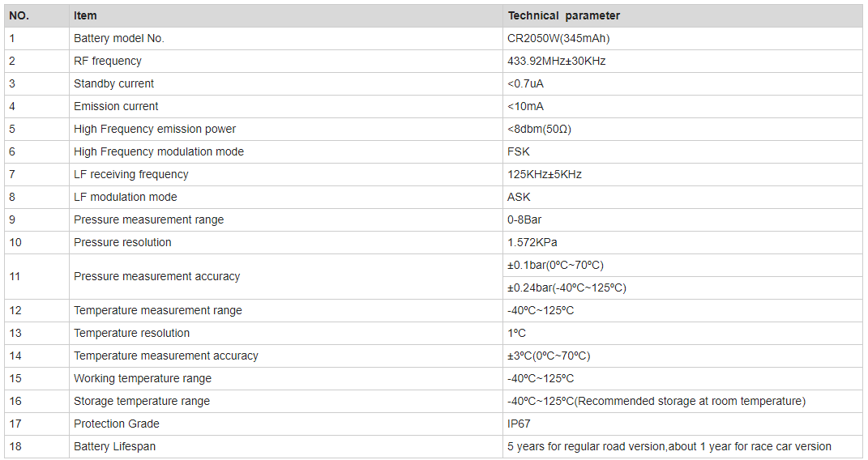This screenshot has width=868, height=460.
Task: Click the "Item" column header
Action: click(x=85, y=15)
